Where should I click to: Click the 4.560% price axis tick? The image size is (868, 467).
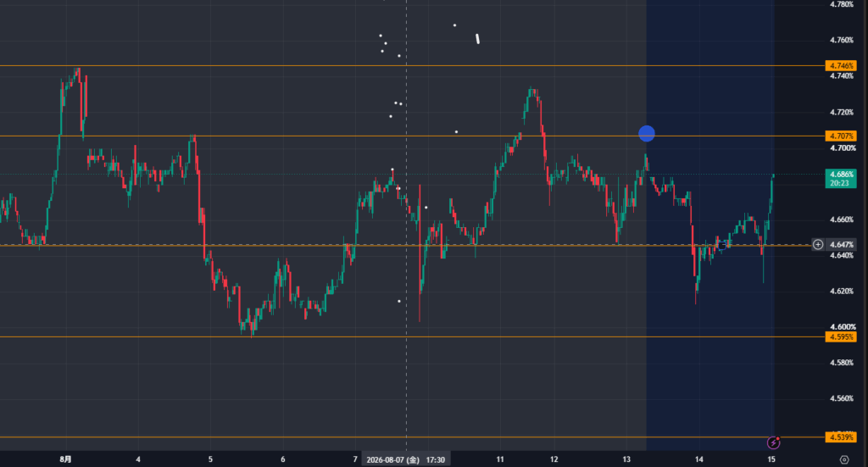point(842,398)
